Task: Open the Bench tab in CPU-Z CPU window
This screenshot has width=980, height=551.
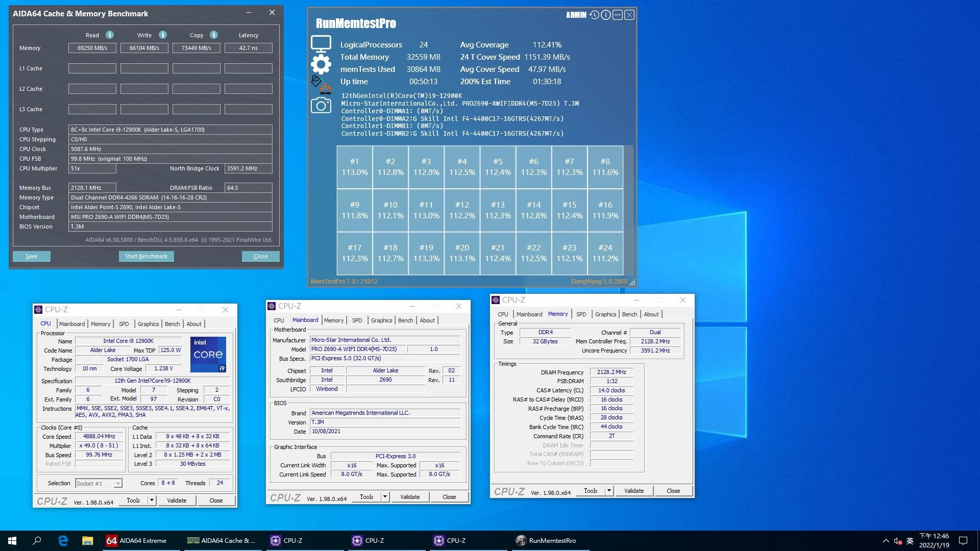Action: coord(172,324)
